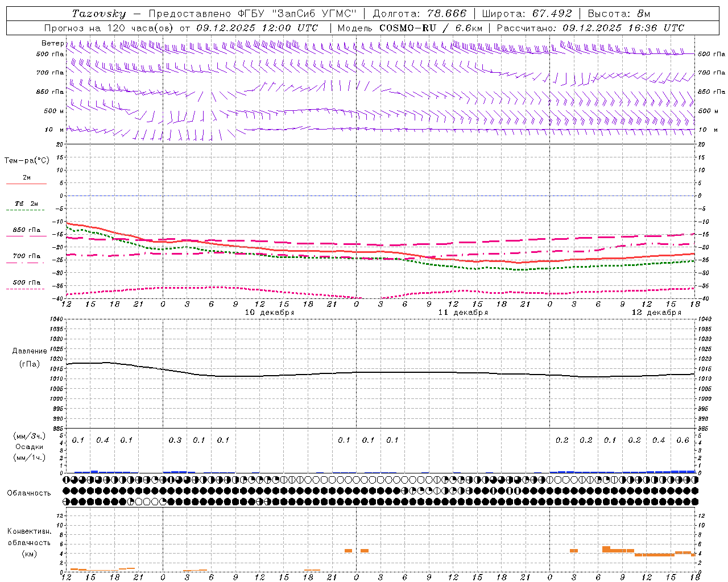Click the "Ветер" wind panel label
Image resolution: width=728 pixels, height=582 pixels.
pyautogui.click(x=53, y=43)
